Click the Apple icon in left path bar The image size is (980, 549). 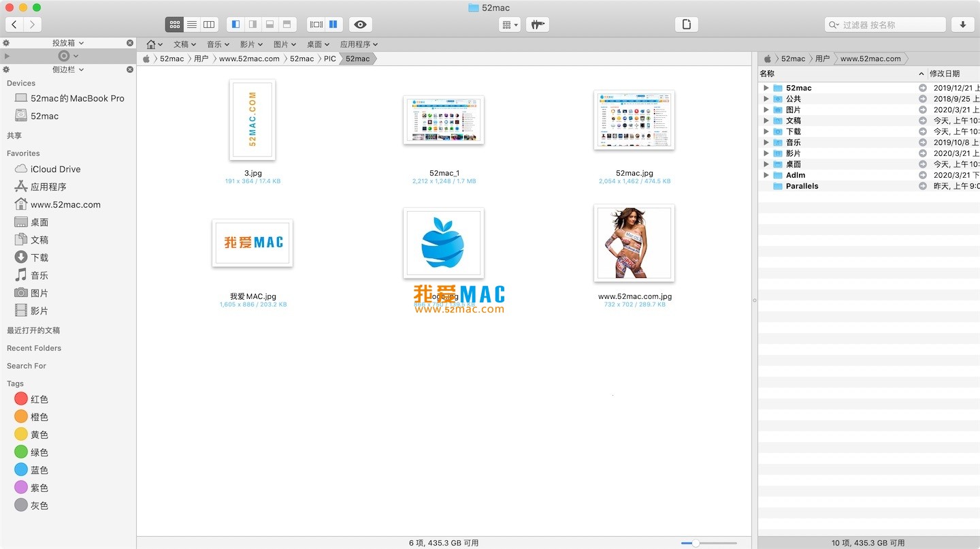coord(146,59)
